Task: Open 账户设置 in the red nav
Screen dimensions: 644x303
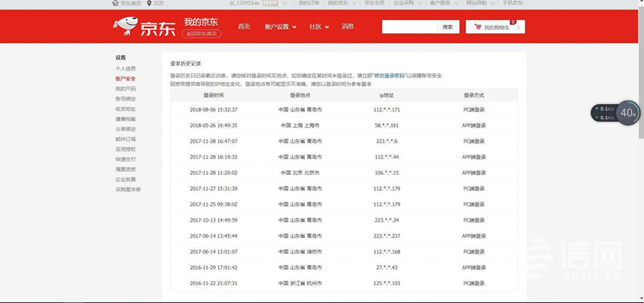Action: point(277,27)
